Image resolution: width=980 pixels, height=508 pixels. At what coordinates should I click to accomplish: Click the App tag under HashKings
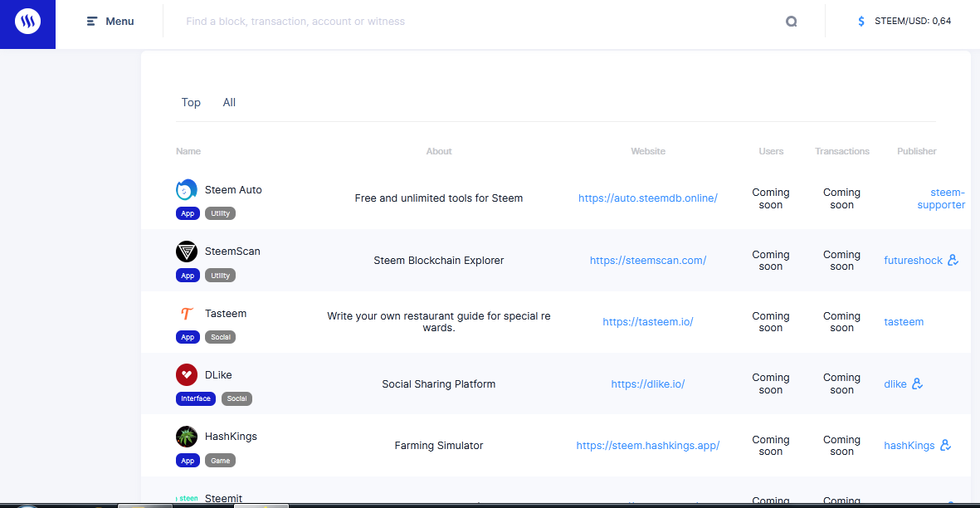188,461
